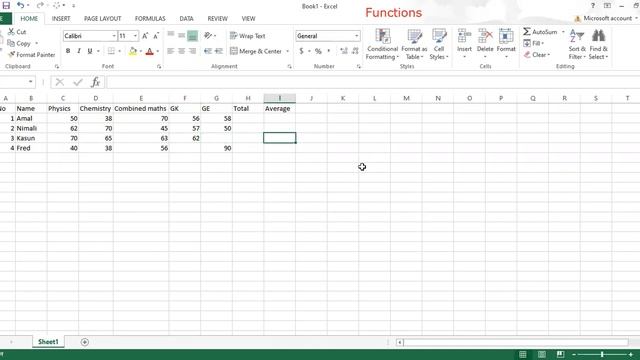Viewport: 640px width, 360px height.
Task: Open the font name dropdown
Action: click(x=114, y=36)
